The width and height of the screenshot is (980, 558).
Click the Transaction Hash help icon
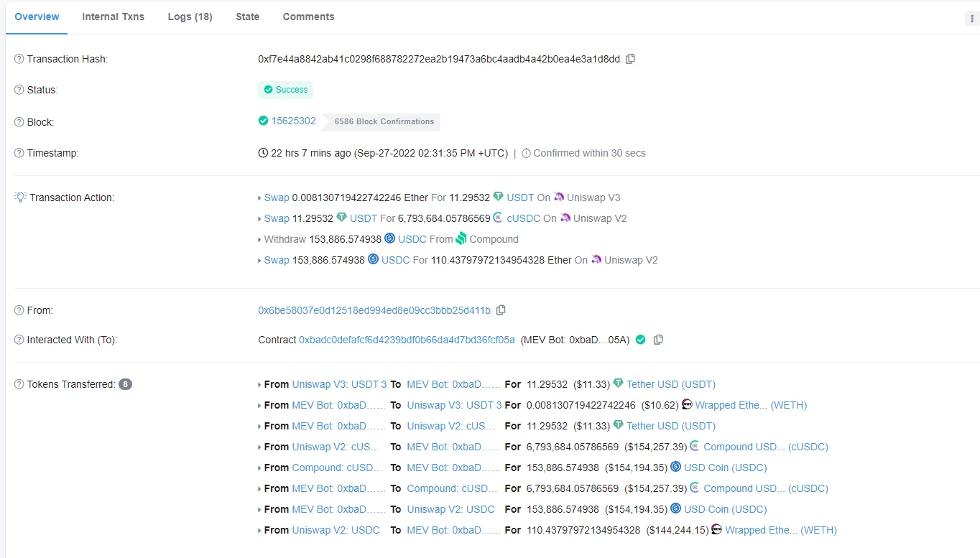click(x=19, y=59)
